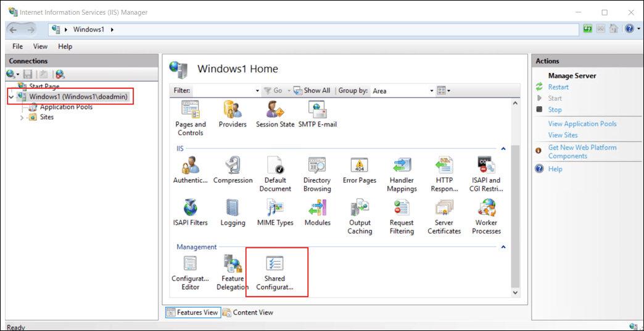644x331 pixels.
Task: Collapse the Management group section
Action: tap(503, 247)
